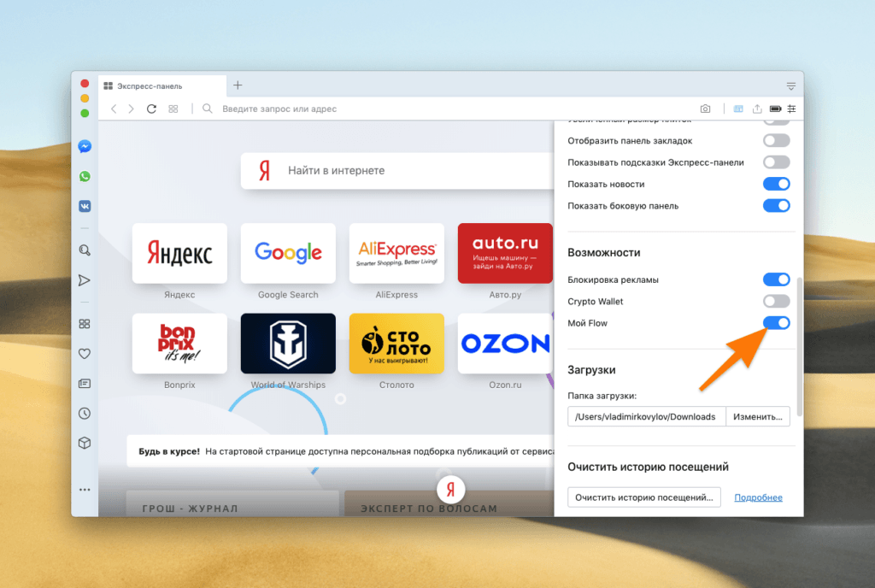Viewport: 875px width, 588px height.
Task: Click the start page grid button in toolbar
Action: 173,109
